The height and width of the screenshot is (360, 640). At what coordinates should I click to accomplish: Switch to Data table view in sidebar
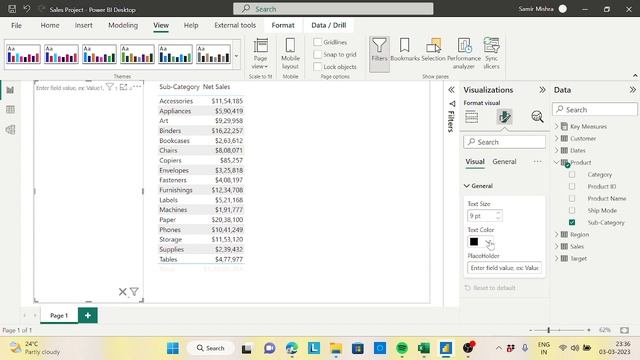click(10, 109)
